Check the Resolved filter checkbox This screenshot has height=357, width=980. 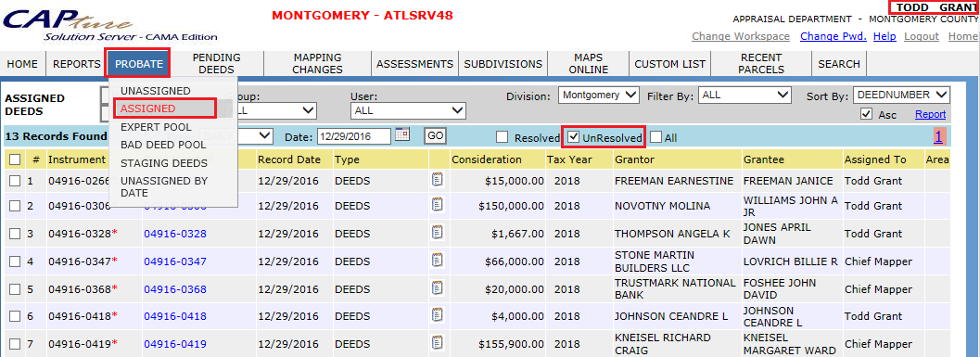coord(502,137)
